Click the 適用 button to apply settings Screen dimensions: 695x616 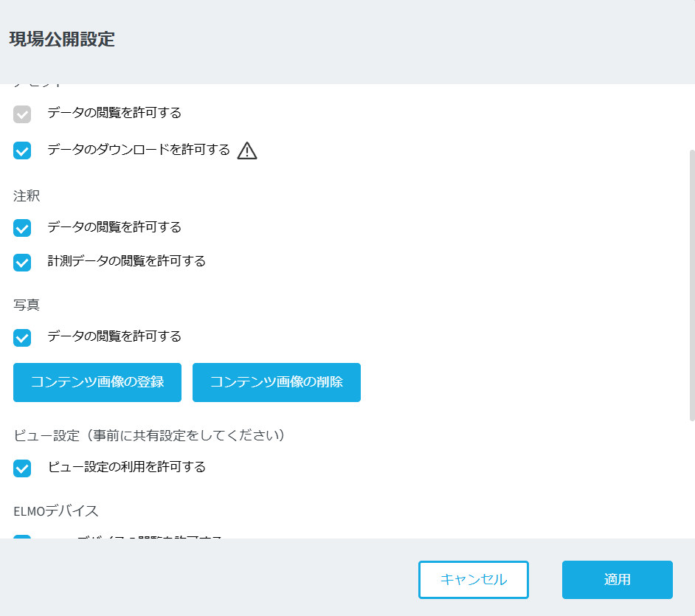tap(617, 580)
